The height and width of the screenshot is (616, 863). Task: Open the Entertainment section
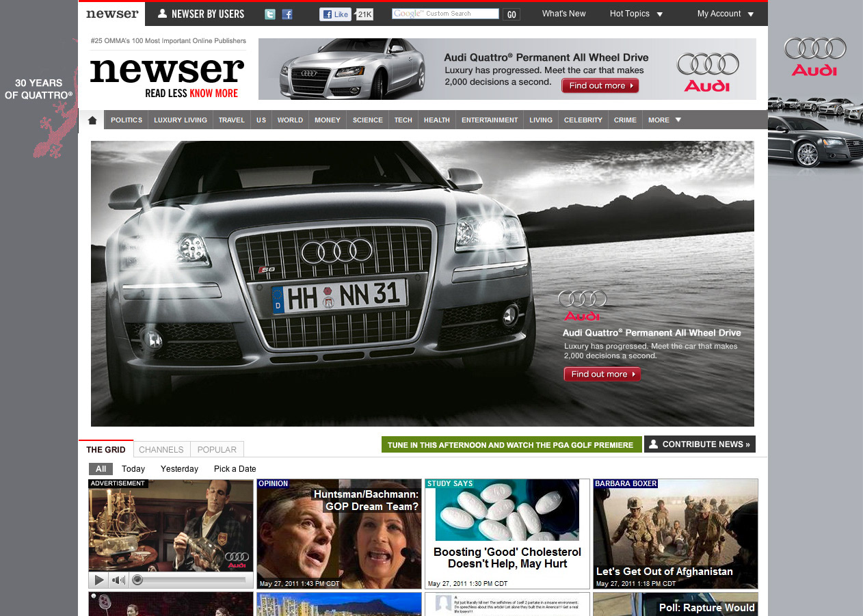[x=490, y=120]
